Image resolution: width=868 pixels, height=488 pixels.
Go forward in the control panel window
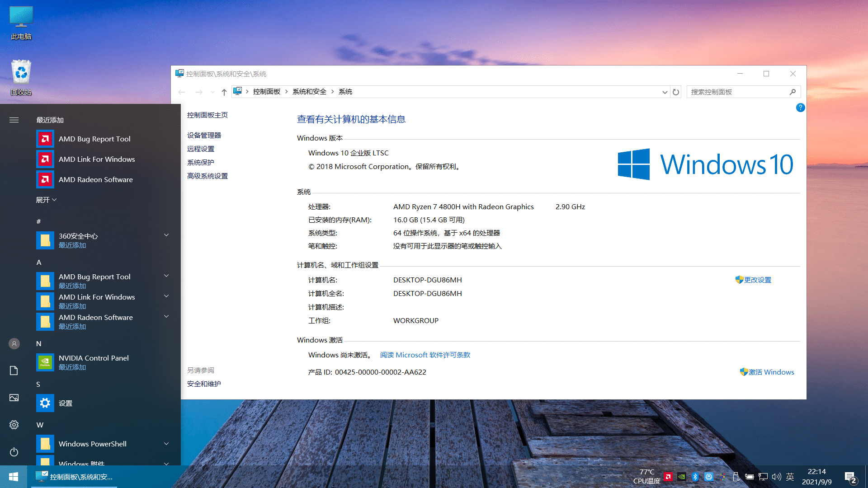pyautogui.click(x=199, y=92)
